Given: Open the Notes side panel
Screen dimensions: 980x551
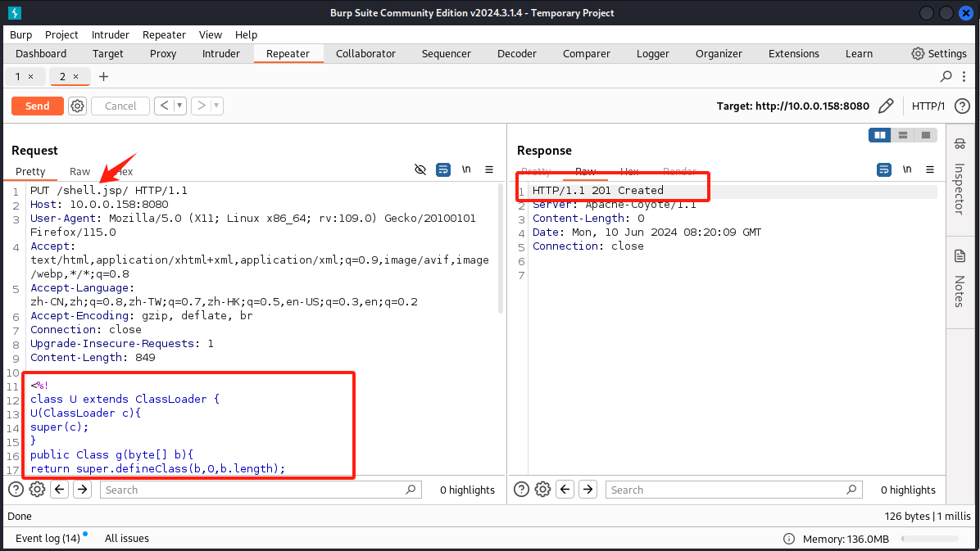Looking at the screenshot, I should (x=960, y=278).
